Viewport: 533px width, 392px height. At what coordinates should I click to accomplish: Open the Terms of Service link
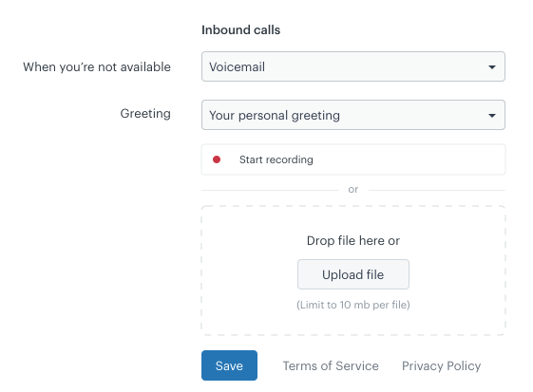point(331,365)
